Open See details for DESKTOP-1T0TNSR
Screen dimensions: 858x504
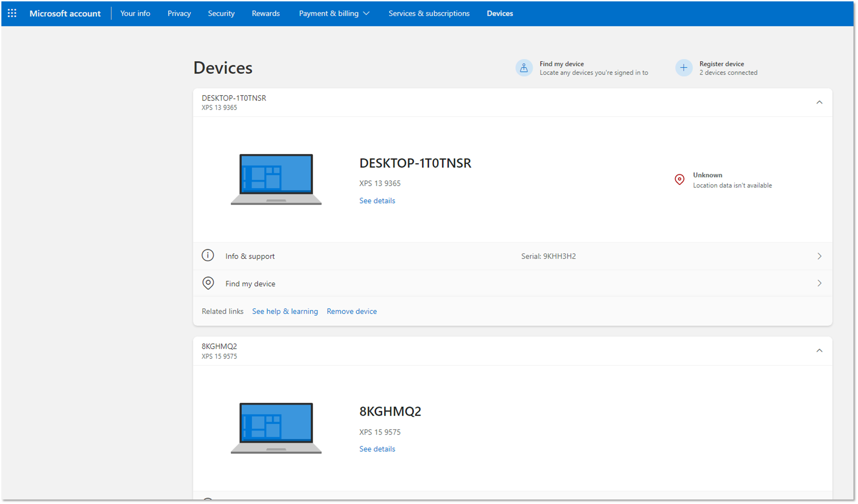377,201
